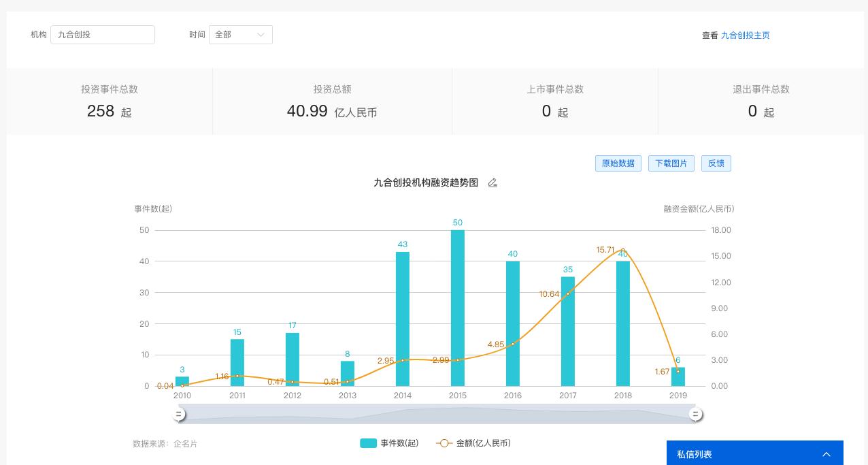Click the 2014 bar with value 43
The width and height of the screenshot is (868, 465).
[x=403, y=319]
